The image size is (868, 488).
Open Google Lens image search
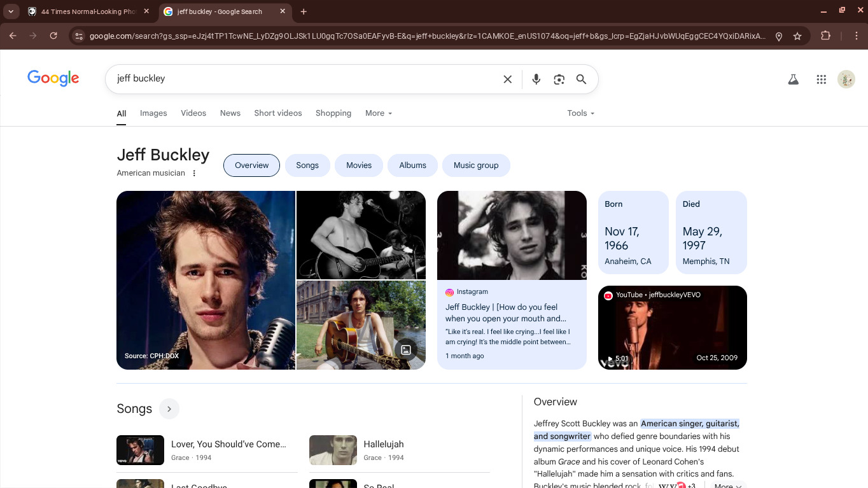pos(559,80)
